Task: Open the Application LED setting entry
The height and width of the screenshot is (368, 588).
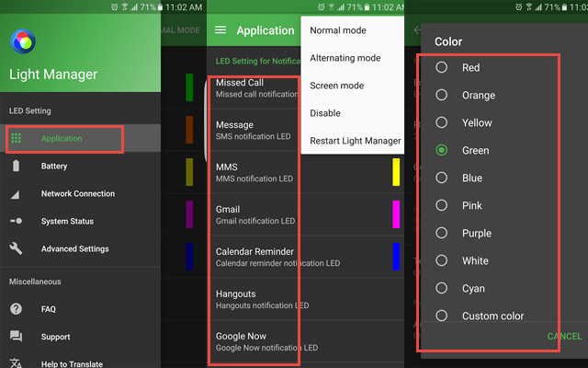Action: click(80, 138)
